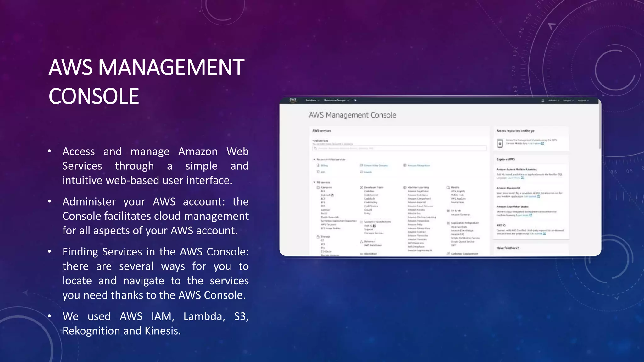Collapse the Recently visited services section
The image size is (644, 362).
(314, 160)
